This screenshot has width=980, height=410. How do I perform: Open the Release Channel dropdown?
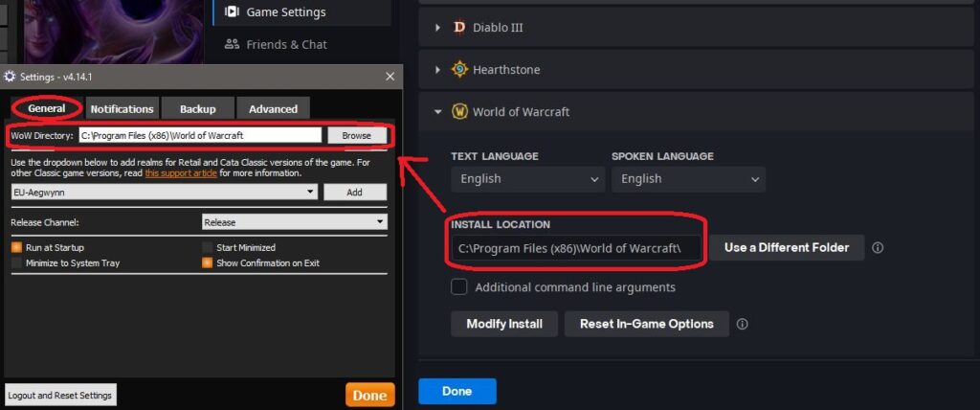[x=295, y=222]
